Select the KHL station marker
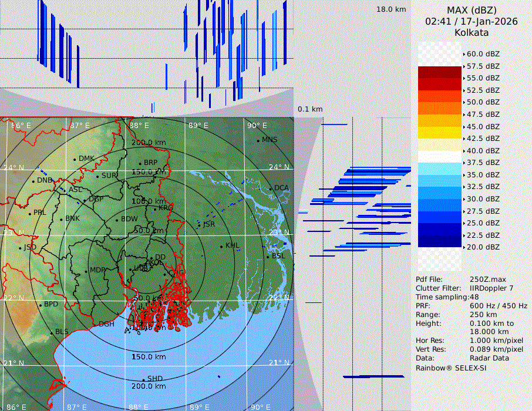 (x=222, y=246)
